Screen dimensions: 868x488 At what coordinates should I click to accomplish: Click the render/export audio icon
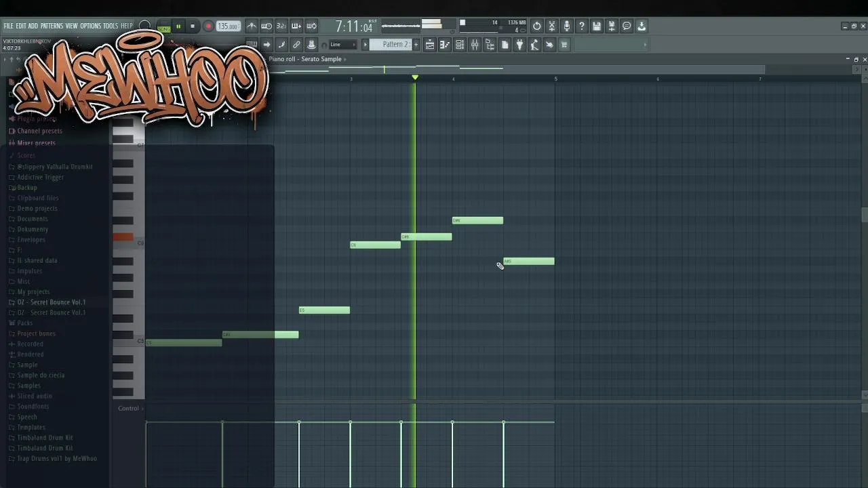click(612, 26)
